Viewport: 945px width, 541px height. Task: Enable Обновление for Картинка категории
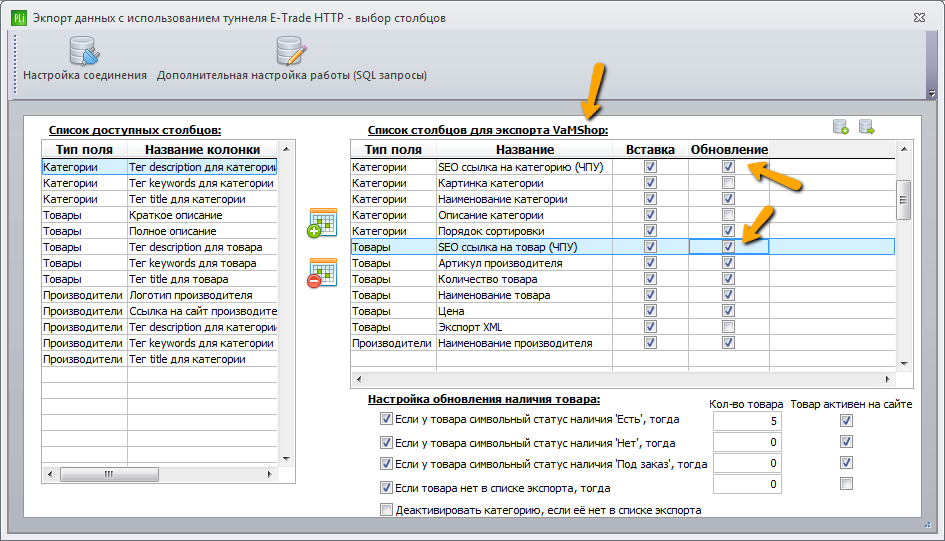[x=729, y=183]
